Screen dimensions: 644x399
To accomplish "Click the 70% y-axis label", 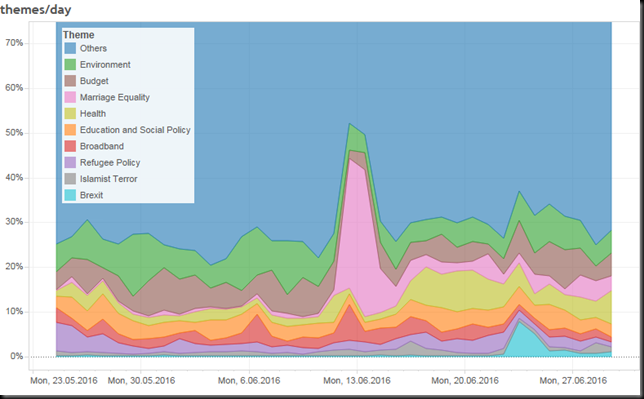I will coord(14,43).
